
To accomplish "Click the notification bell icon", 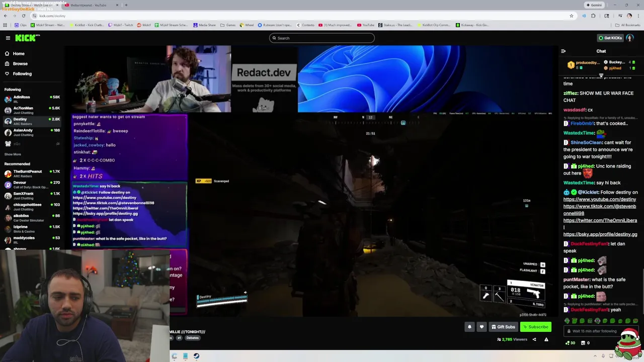I will (469, 327).
